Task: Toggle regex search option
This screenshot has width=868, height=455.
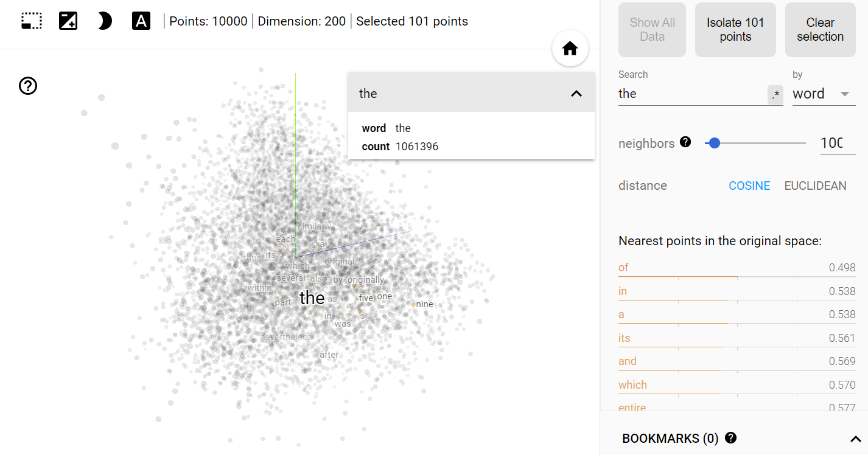Action: [x=775, y=94]
